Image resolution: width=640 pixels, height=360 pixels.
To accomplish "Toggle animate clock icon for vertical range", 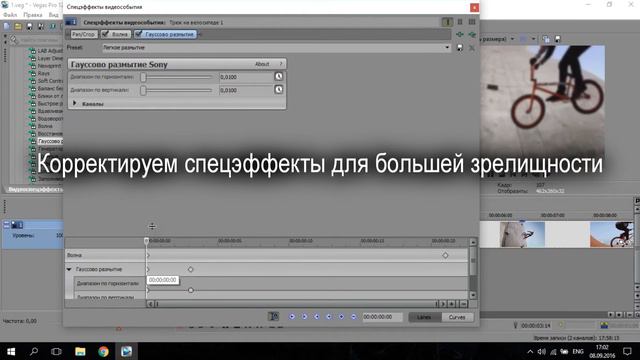I will 279,90.
